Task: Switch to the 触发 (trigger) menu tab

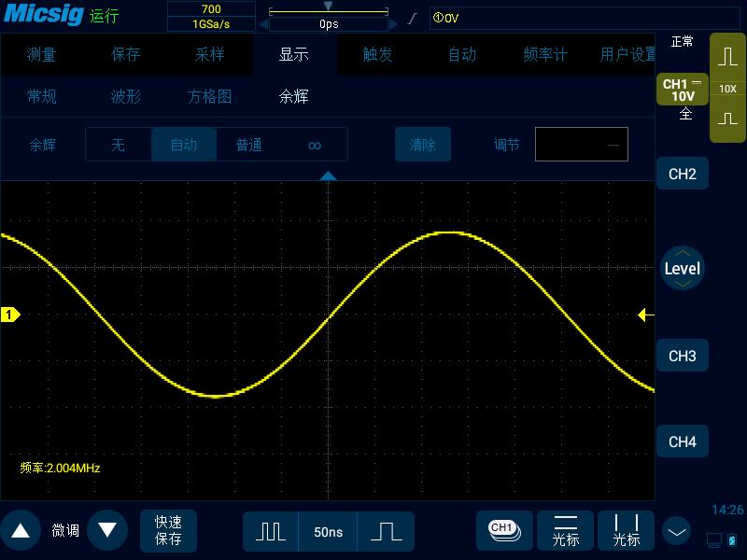Action: tap(378, 54)
